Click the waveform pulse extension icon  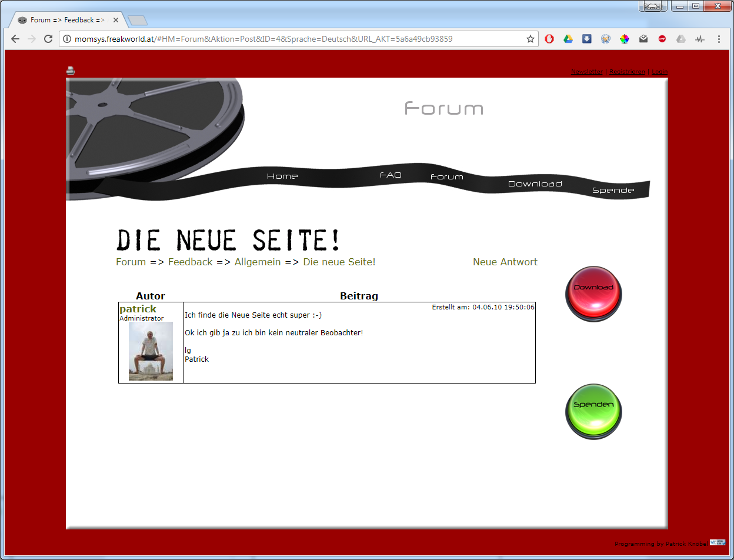click(x=700, y=39)
